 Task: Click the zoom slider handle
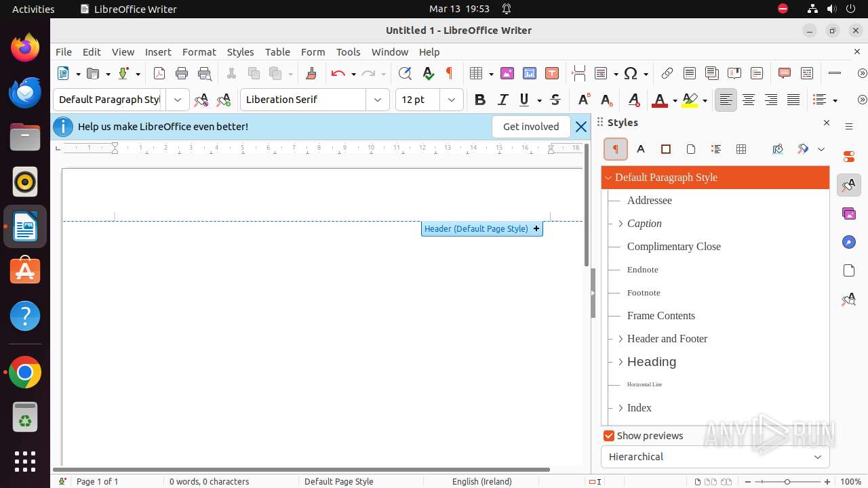tap(787, 482)
